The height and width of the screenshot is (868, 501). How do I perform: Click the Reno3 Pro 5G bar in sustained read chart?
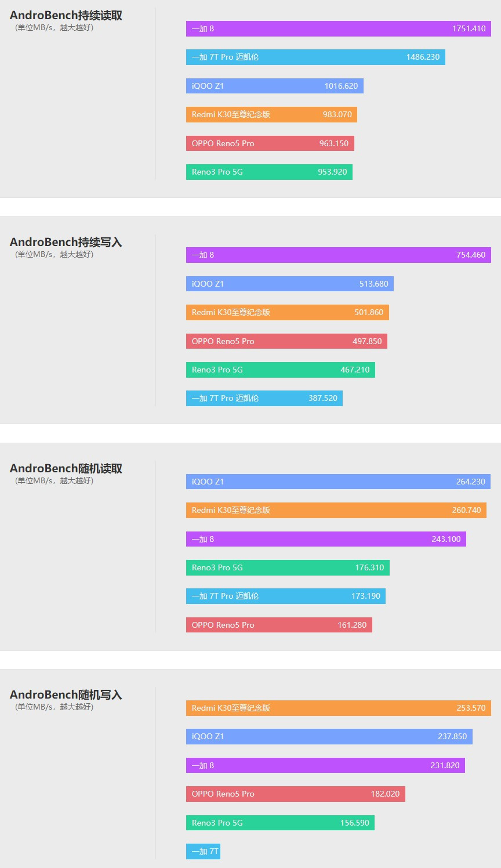(x=268, y=172)
